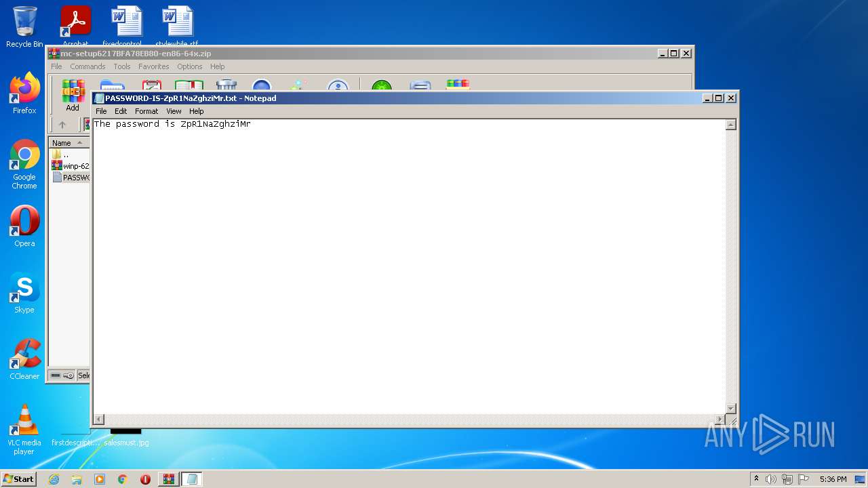Select the PASSWORD text file in WinRAR list
Screen dimensions: 868x488
(x=71, y=178)
